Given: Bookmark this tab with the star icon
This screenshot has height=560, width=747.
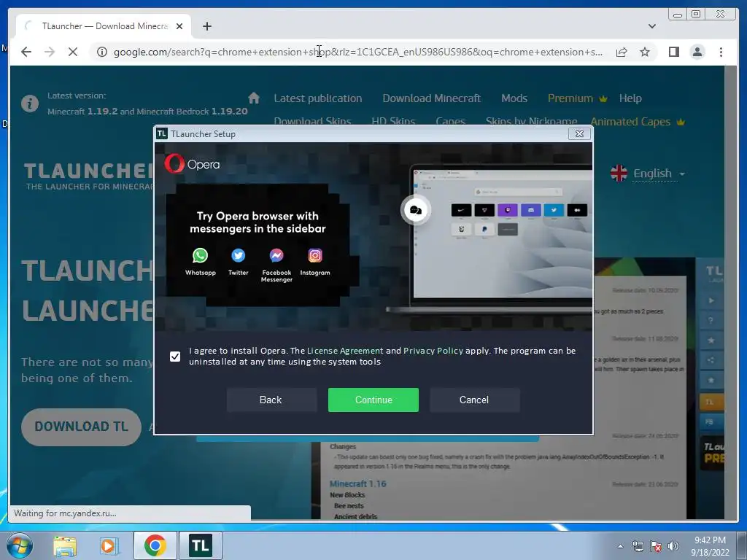Looking at the screenshot, I should [645, 52].
